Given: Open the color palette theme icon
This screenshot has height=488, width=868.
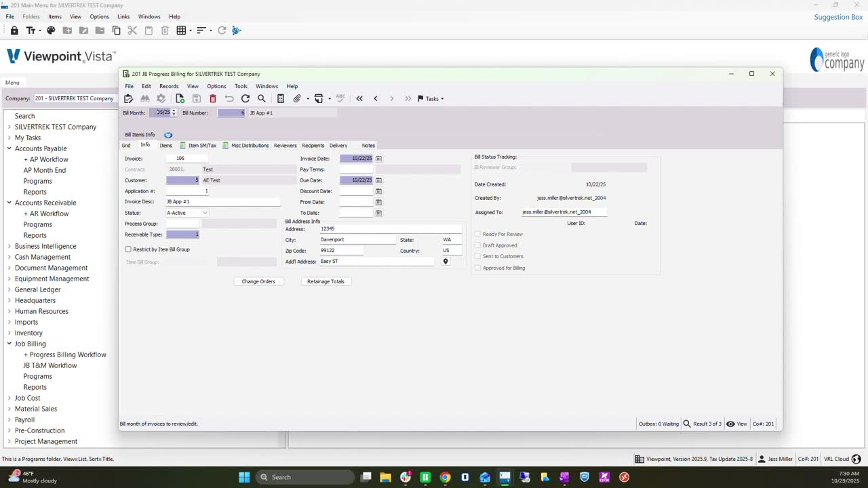Looking at the screenshot, I should (51, 30).
